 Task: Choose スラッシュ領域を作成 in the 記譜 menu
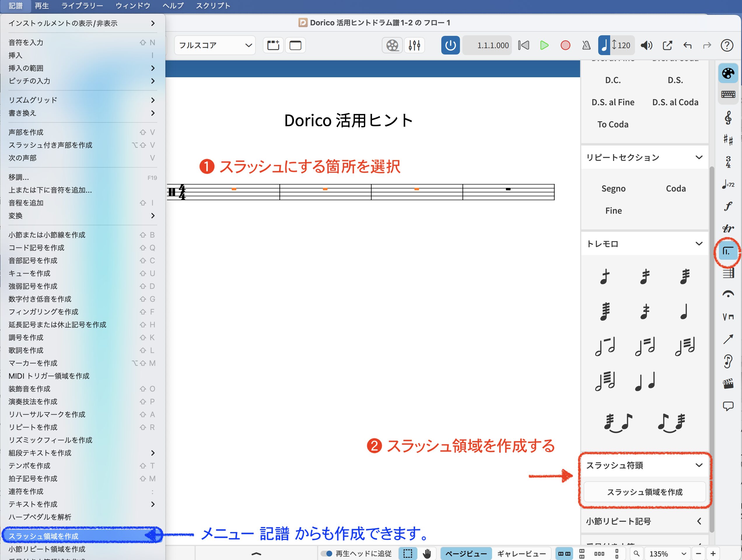point(44,536)
